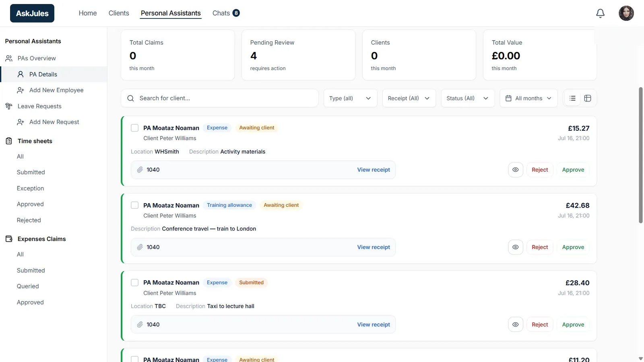Viewport: 644px width, 362px height.
Task: Click the AskJules logo
Action: click(32, 13)
